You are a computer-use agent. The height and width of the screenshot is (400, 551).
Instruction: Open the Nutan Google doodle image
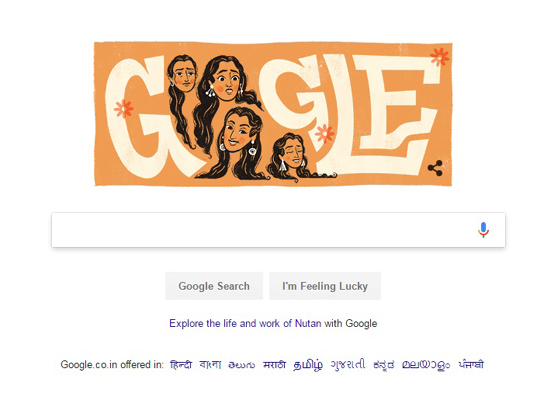(x=273, y=114)
